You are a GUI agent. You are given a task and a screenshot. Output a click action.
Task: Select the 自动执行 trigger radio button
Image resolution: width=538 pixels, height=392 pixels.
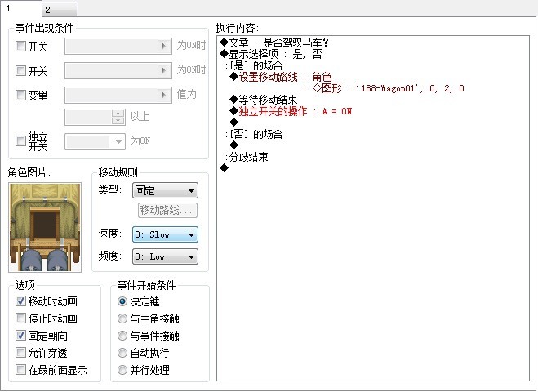point(122,353)
